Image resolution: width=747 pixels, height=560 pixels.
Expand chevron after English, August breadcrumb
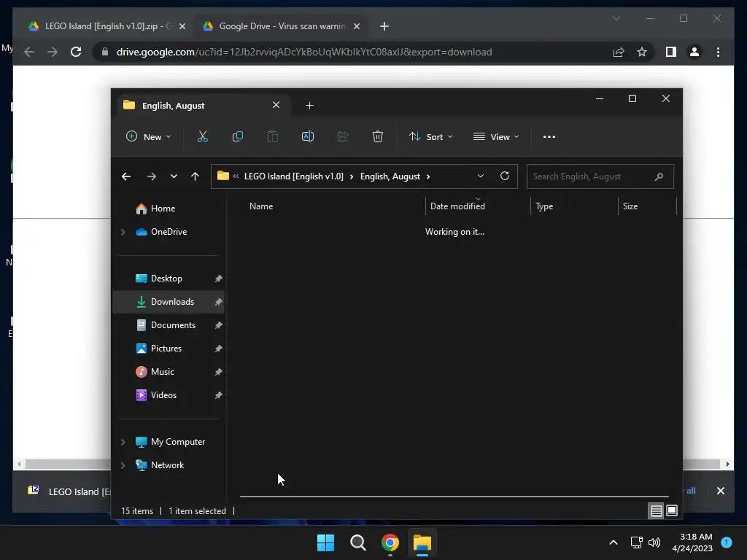click(x=428, y=176)
